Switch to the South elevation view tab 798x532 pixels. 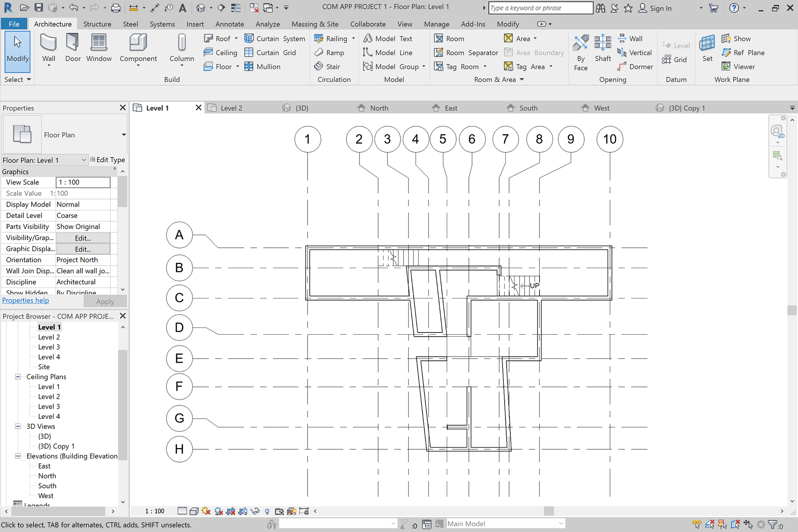pyautogui.click(x=528, y=108)
